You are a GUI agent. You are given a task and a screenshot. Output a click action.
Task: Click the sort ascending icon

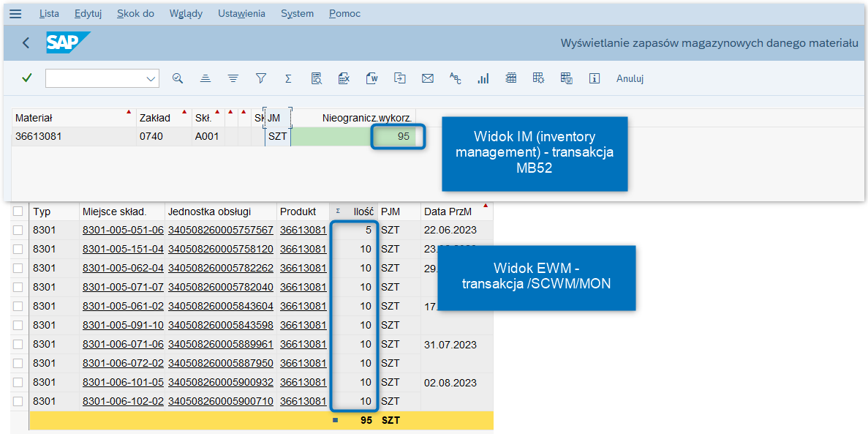pyautogui.click(x=205, y=78)
